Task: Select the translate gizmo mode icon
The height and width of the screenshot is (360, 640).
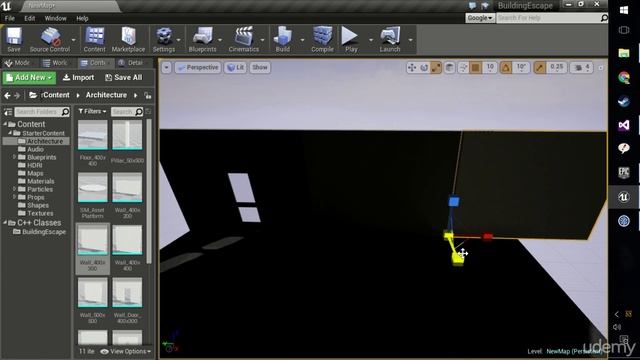Action: 412,68
